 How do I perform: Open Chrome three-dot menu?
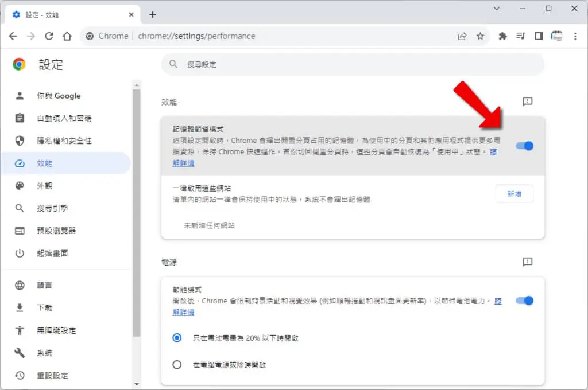click(x=575, y=36)
